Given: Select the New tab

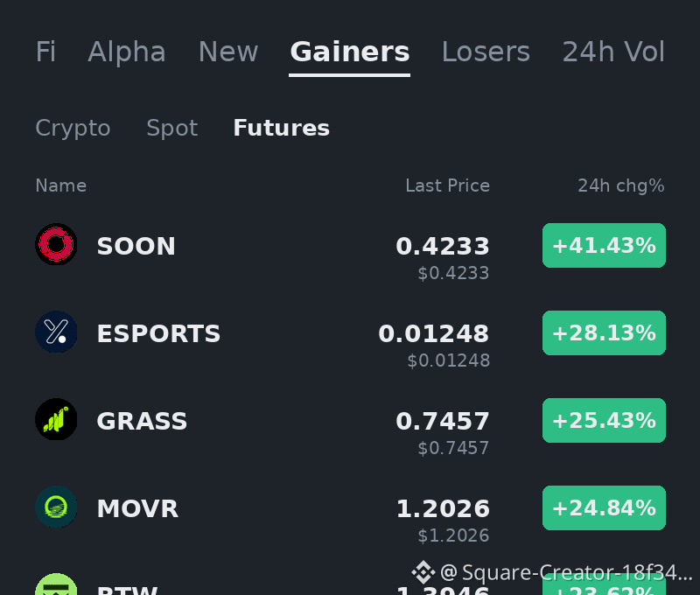Looking at the screenshot, I should pyautogui.click(x=228, y=52).
